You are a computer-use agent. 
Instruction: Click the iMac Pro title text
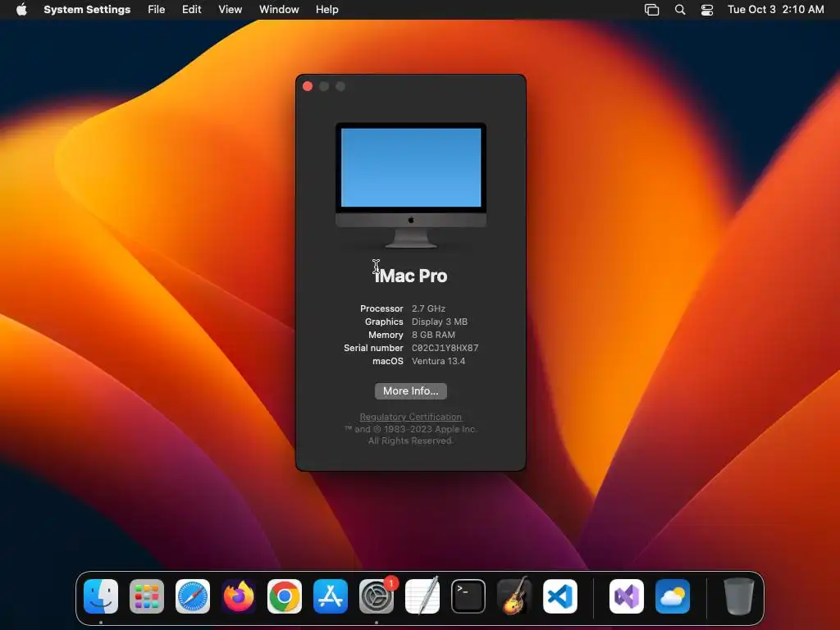(411, 276)
